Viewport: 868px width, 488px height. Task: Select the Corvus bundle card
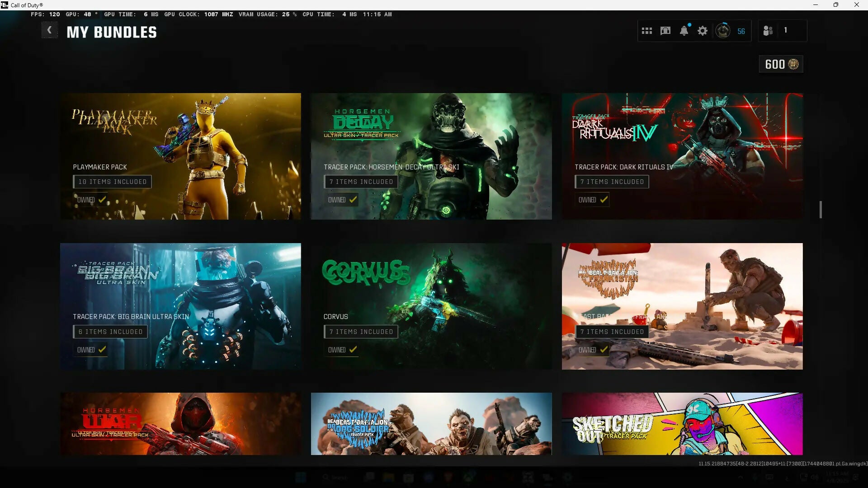click(431, 306)
